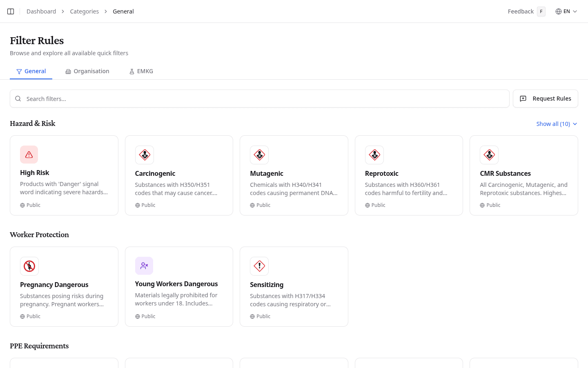Select the General tab
The height and width of the screenshot is (368, 588).
tap(31, 71)
